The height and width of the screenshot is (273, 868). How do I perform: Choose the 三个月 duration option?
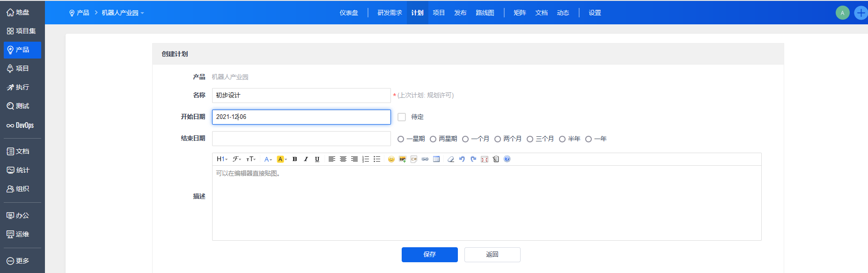(x=530, y=139)
